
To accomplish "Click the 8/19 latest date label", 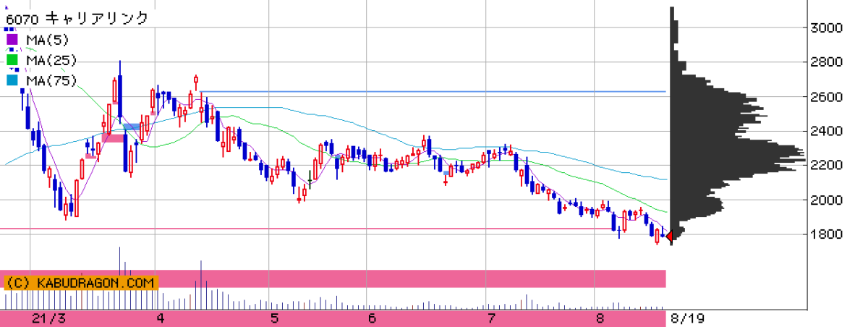I will [x=686, y=318].
